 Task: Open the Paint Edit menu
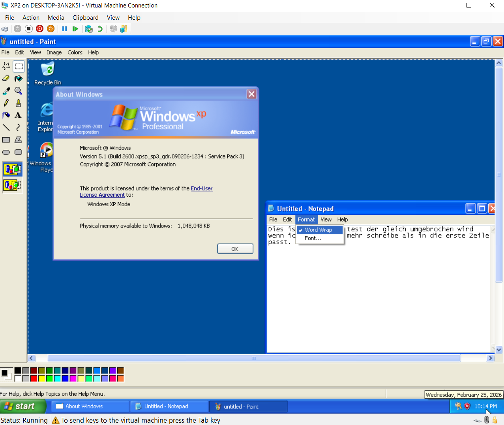pos(20,52)
